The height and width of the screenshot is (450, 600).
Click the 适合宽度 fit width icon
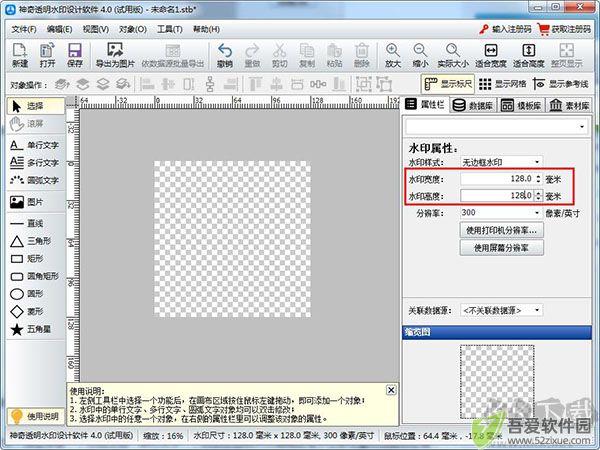point(491,55)
